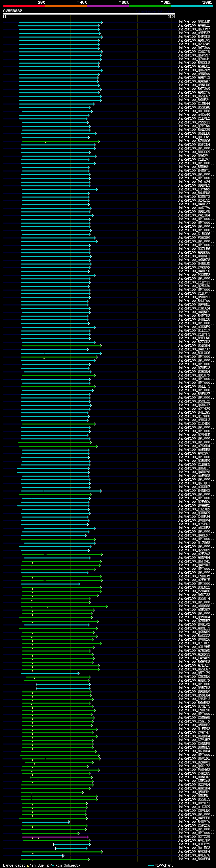Select hit UniRef100_Q25330
The height and width of the screenshot is (868, 216).
tap(194, 286)
